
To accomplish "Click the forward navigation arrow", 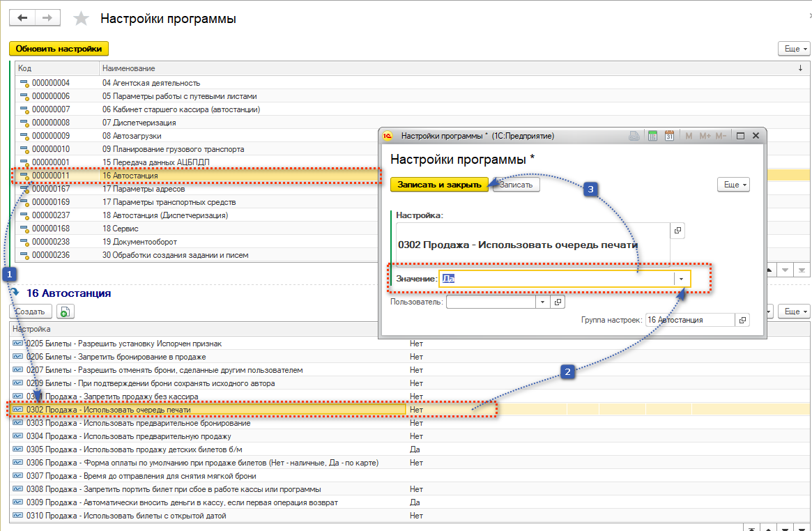I will click(x=47, y=18).
